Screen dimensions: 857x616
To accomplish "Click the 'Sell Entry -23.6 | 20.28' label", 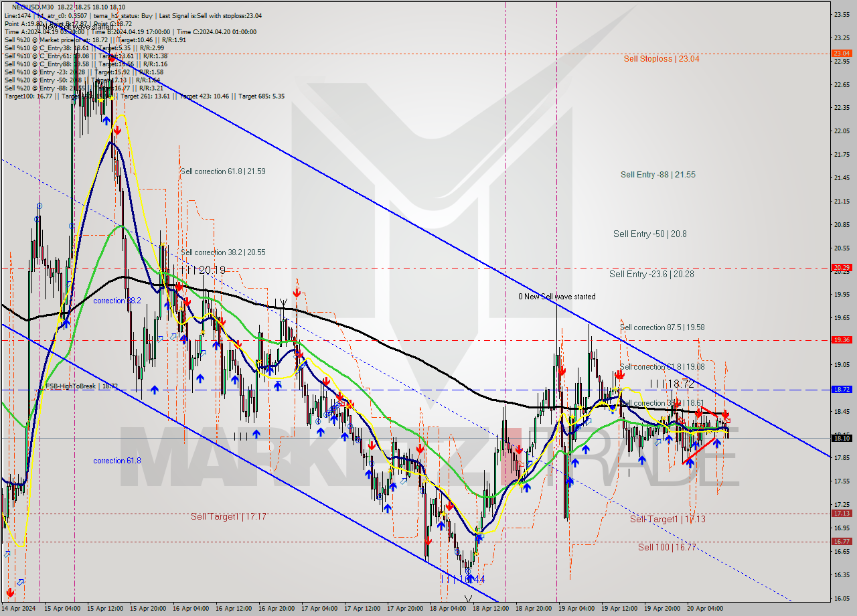I will (x=650, y=275).
